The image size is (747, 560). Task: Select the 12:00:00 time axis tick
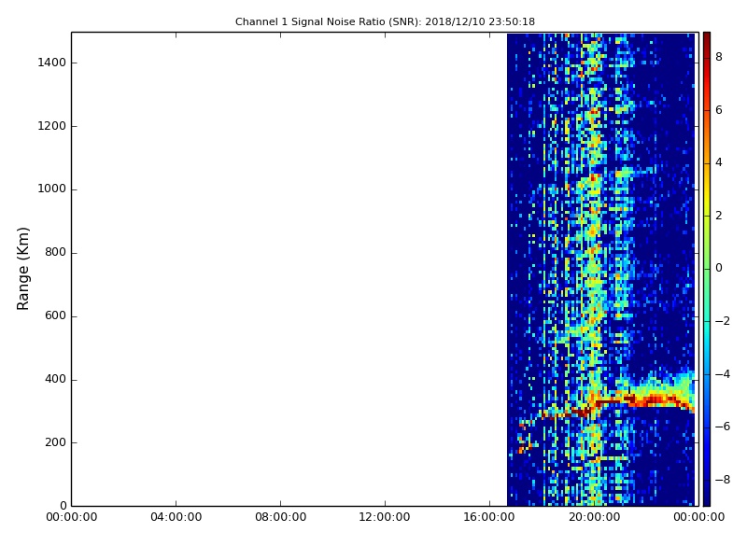(x=385, y=519)
